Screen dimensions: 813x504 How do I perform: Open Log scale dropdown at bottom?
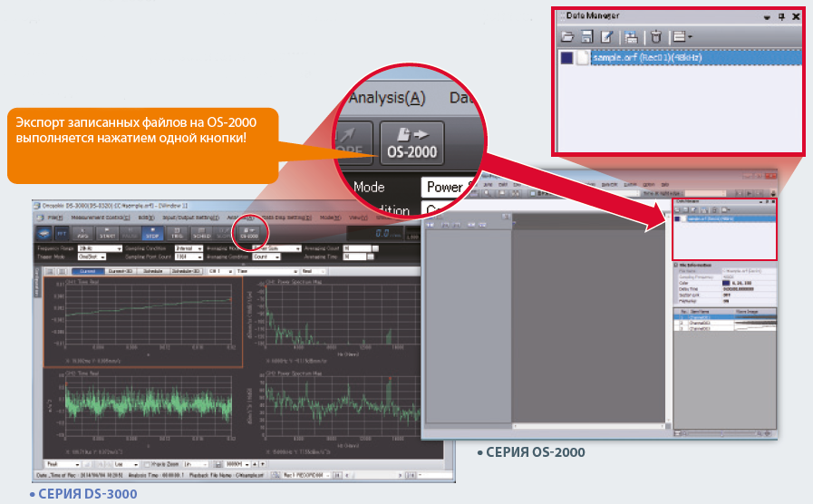tap(126, 464)
